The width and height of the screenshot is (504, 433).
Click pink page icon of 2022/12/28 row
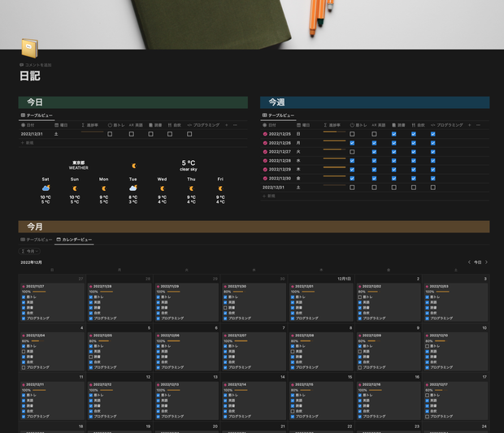pos(265,161)
